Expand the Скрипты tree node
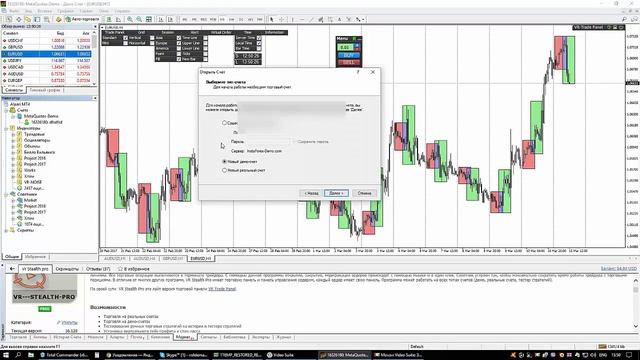This screenshot has width=640, height=360. click(7, 230)
